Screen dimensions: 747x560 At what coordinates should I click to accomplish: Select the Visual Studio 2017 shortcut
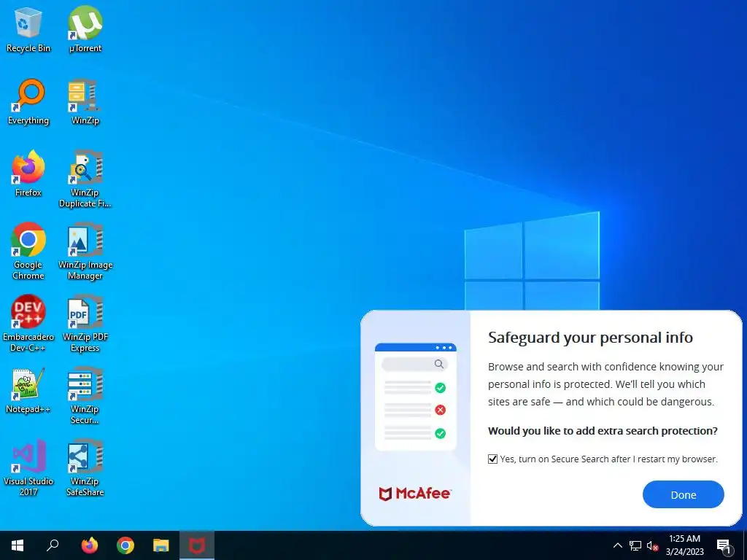[28, 467]
